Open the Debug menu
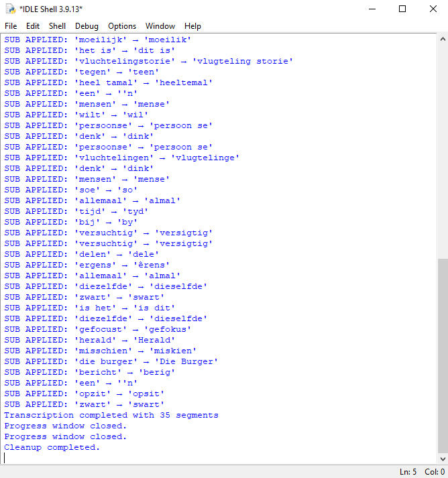448x478 pixels. point(87,26)
